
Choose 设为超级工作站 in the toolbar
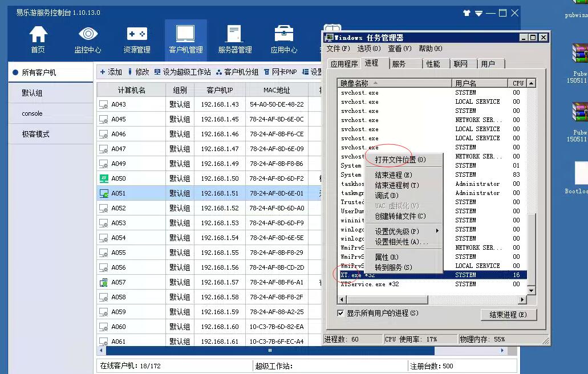click(183, 72)
